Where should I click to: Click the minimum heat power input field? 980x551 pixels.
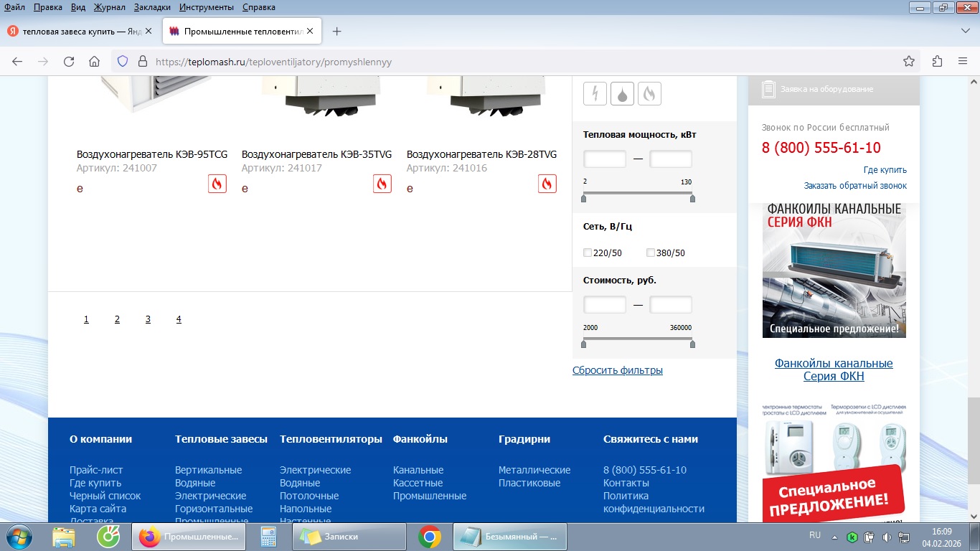coord(605,159)
